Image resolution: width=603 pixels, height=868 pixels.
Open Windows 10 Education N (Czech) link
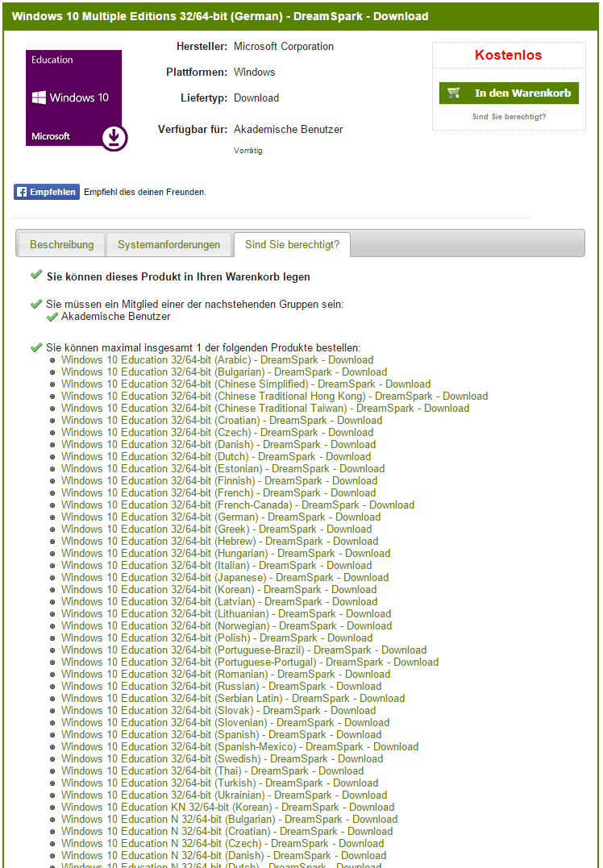(x=222, y=843)
